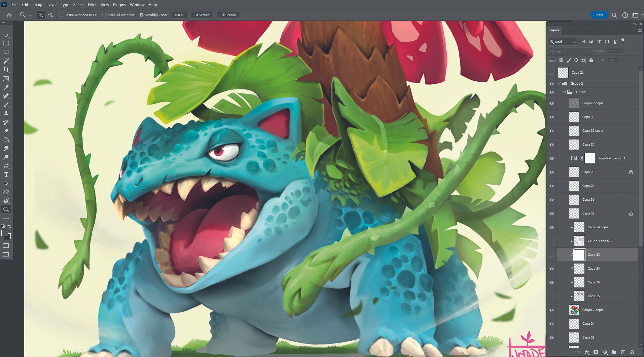Open the Kind filter dropdown
The image size is (644, 357).
pos(562,42)
